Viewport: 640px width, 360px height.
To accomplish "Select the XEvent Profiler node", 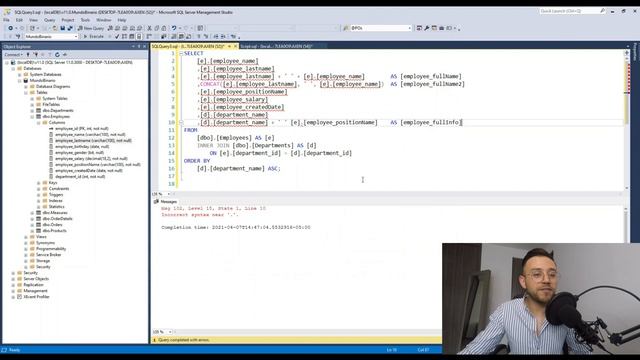I will [x=36, y=297].
